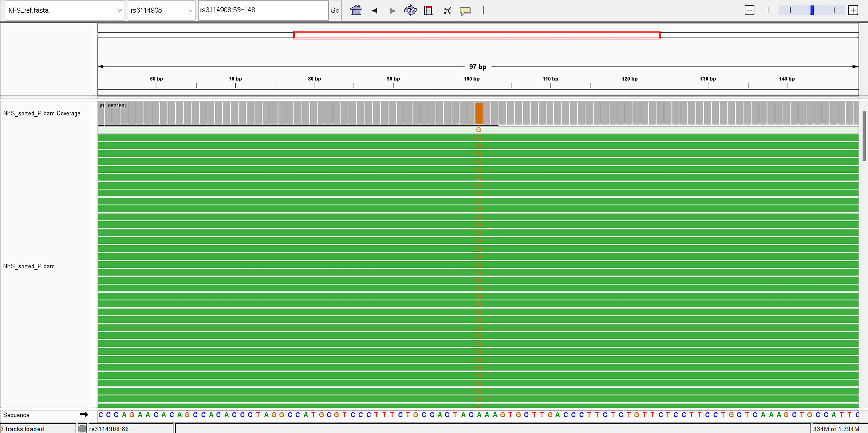Toggle the popup behavior speech bubble icon
Viewport: 868px width, 433px height.
pyautogui.click(x=465, y=10)
